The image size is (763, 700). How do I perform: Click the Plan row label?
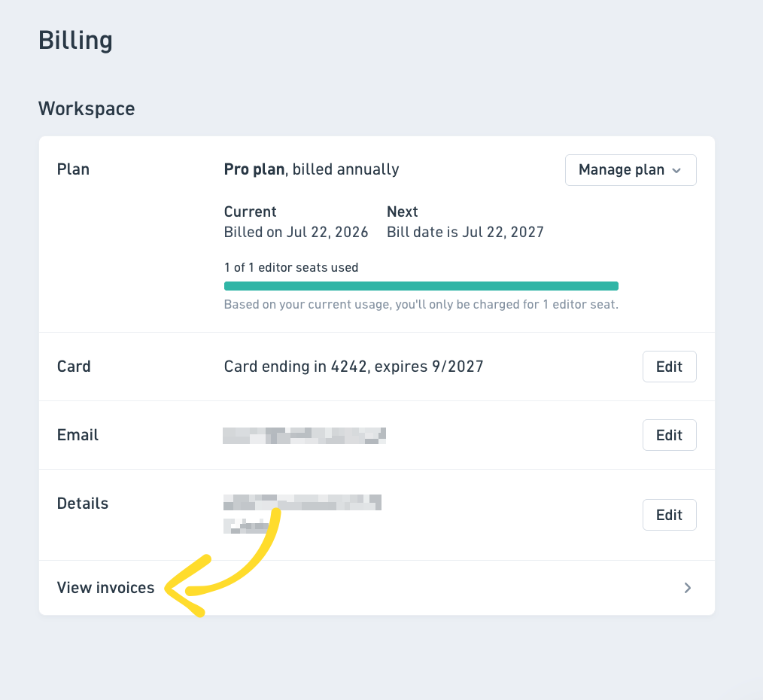(x=73, y=169)
